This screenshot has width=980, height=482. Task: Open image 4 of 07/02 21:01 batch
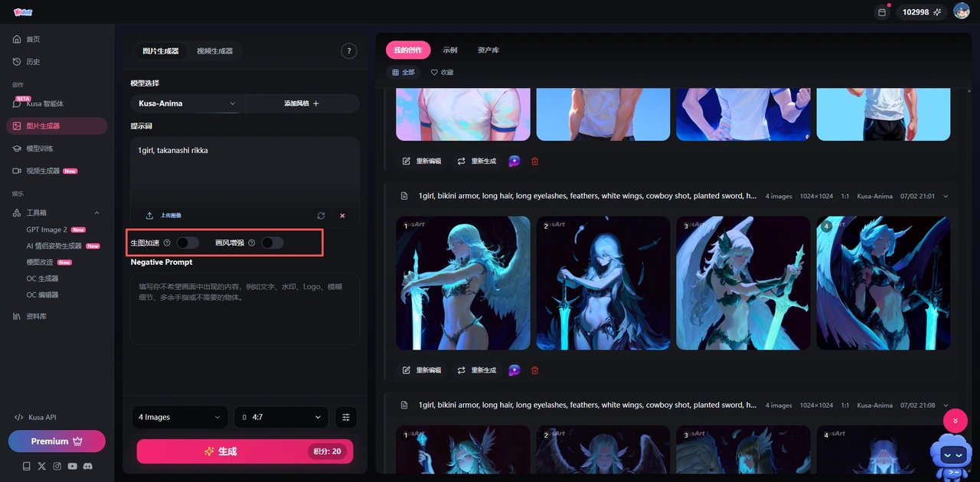point(884,283)
